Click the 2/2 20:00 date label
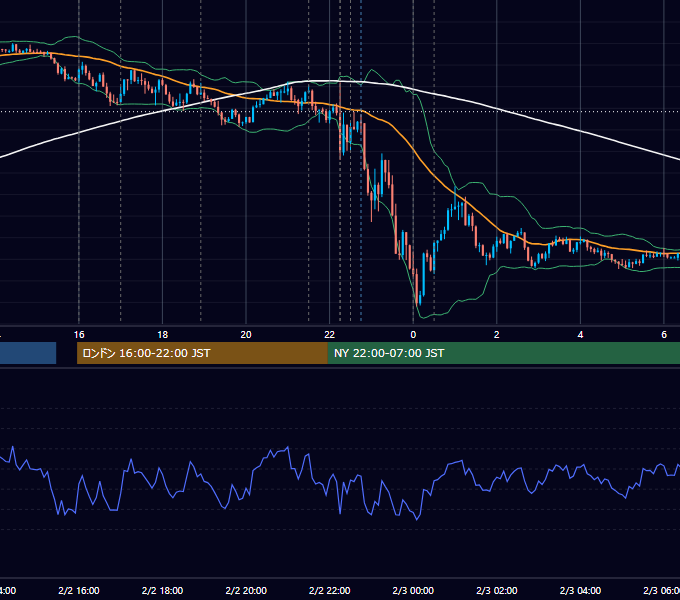 [x=246, y=590]
